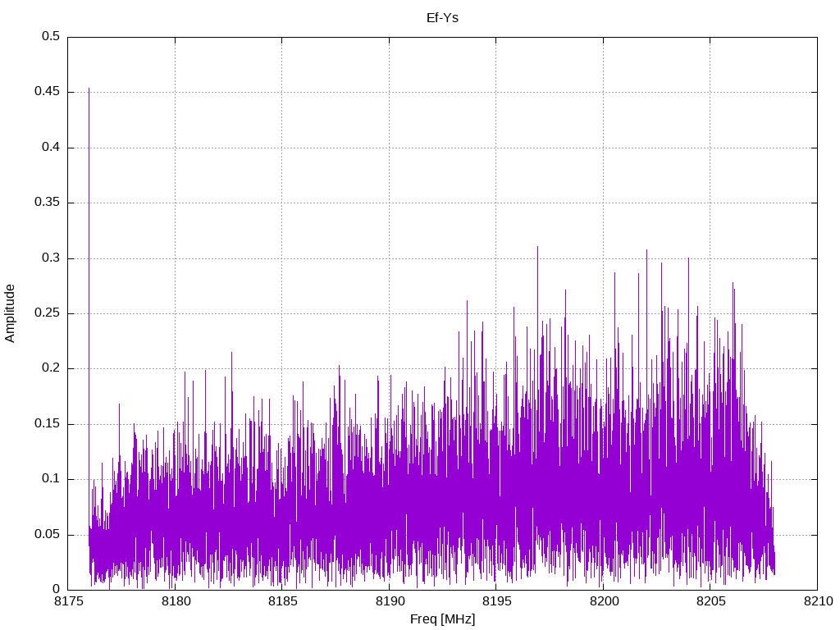The width and height of the screenshot is (840, 630).
Task: Click the 8185 x-axis tick label
Action: point(281,603)
